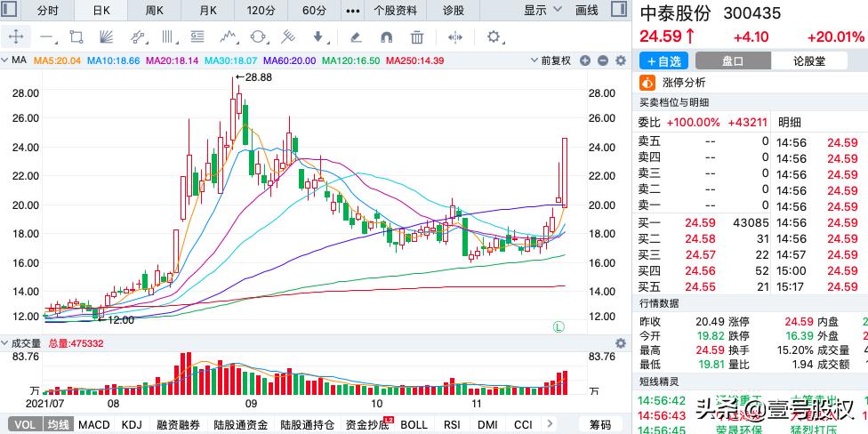Image resolution: width=868 pixels, height=434 pixels.
Task: Select the eraser drawing tool
Action: 355,37
